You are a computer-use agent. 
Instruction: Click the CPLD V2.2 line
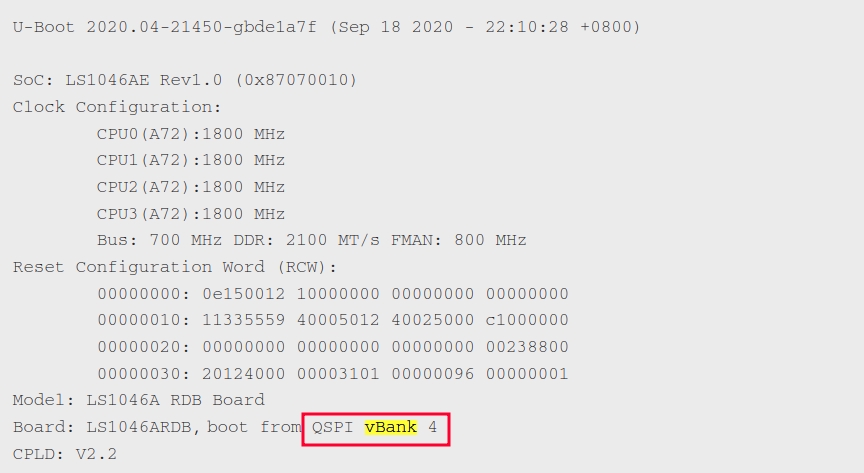tap(64, 454)
